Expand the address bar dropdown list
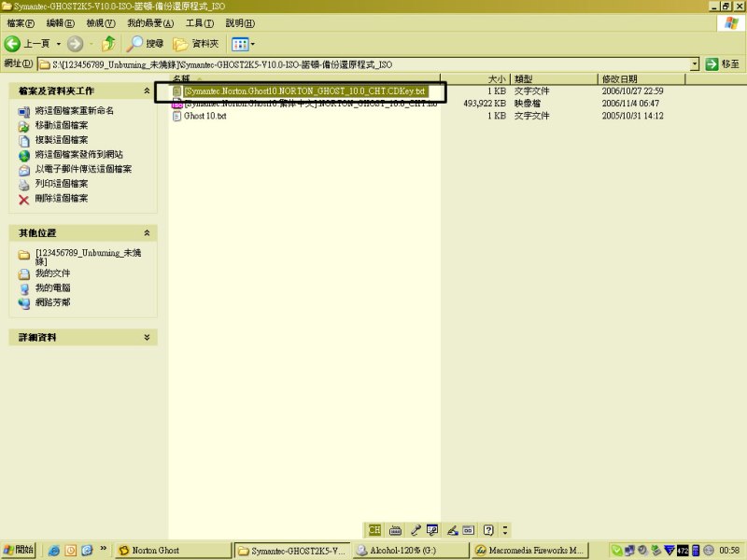This screenshot has width=747, height=560. (695, 64)
